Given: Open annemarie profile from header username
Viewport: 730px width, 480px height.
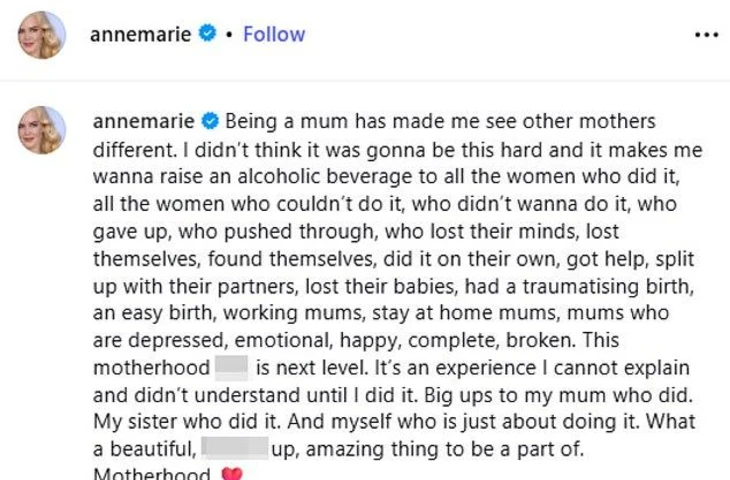Looking at the screenshot, I should pyautogui.click(x=140, y=35).
